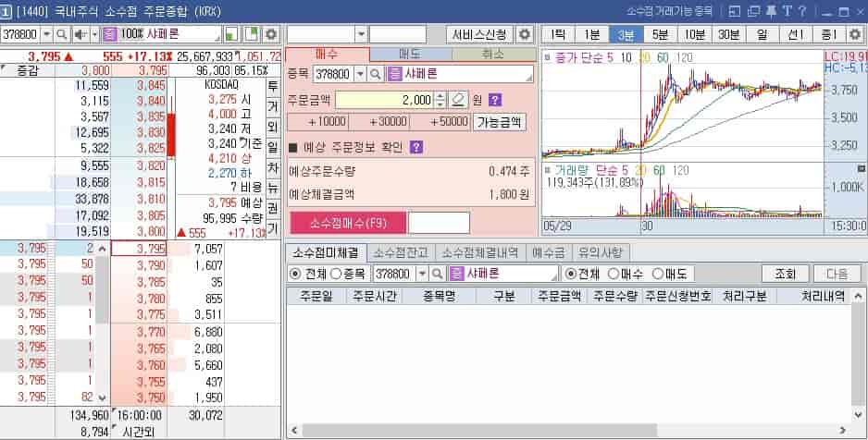
Task: Click the search magnifier beside the top-left stock code
Action: (x=62, y=34)
